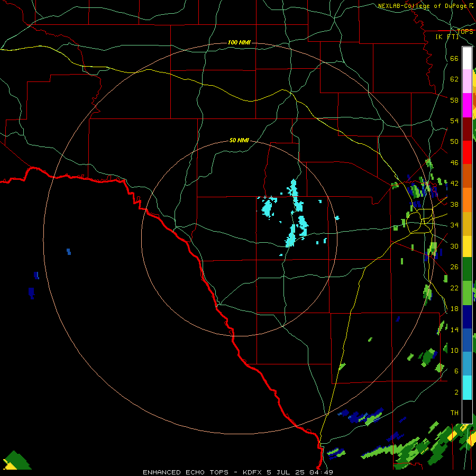Click the 54 legend value
The width and height of the screenshot is (476, 476).
point(454,121)
